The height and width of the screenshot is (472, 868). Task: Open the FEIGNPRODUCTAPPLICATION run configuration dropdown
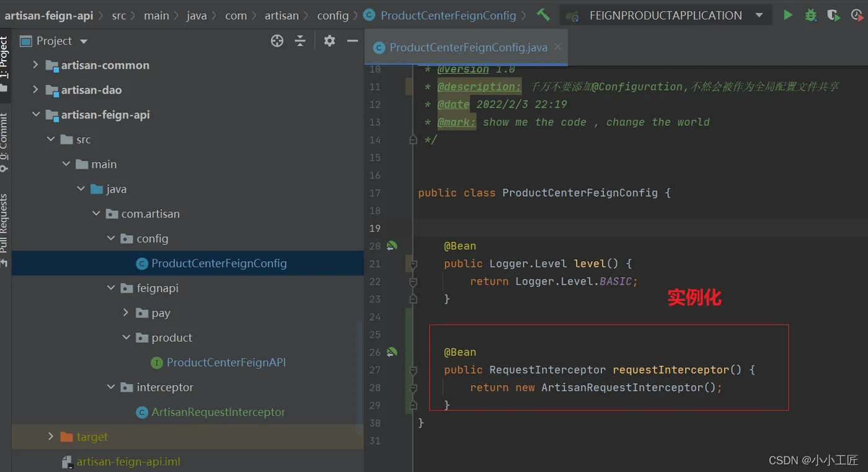click(x=666, y=16)
